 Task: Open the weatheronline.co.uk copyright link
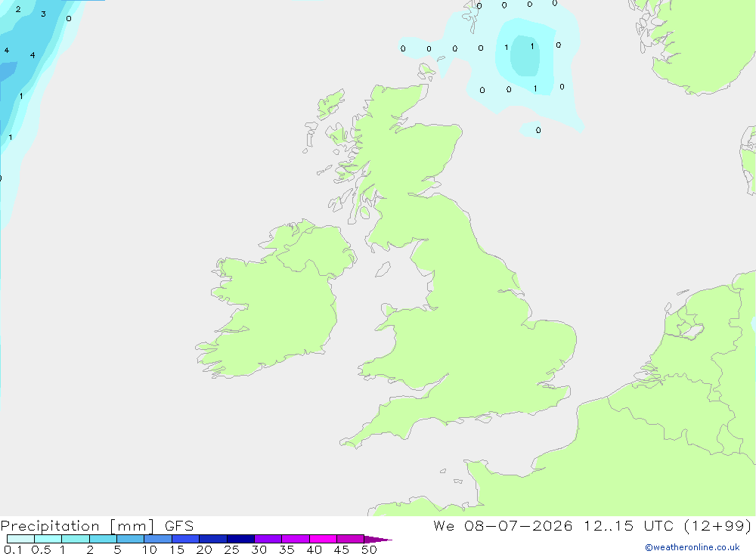tap(692, 547)
